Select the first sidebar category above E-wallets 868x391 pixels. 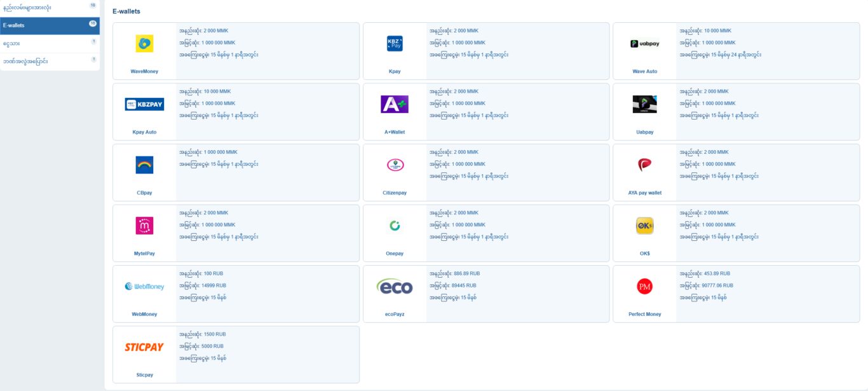coord(50,8)
